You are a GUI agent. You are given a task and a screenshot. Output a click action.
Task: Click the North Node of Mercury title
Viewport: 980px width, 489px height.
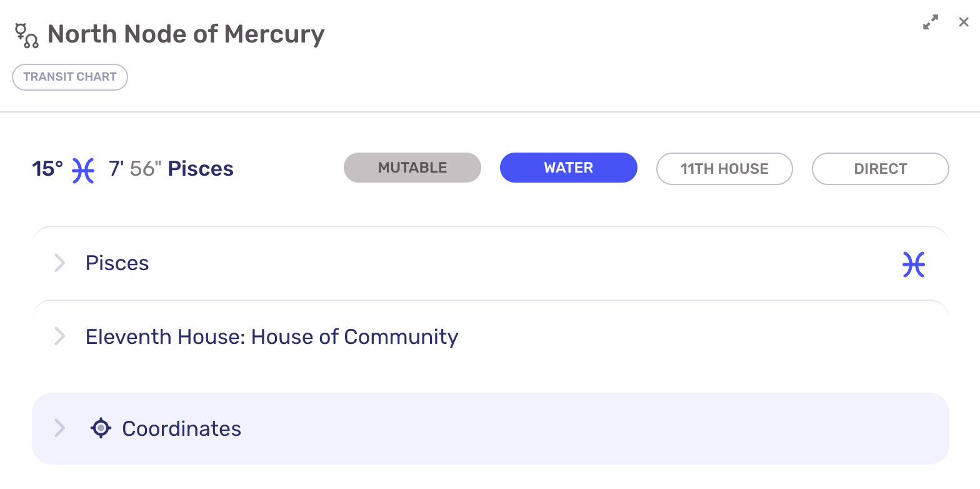(x=186, y=34)
